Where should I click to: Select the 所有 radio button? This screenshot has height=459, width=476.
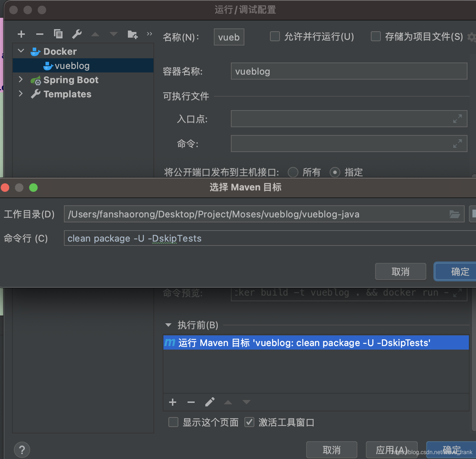pos(293,172)
